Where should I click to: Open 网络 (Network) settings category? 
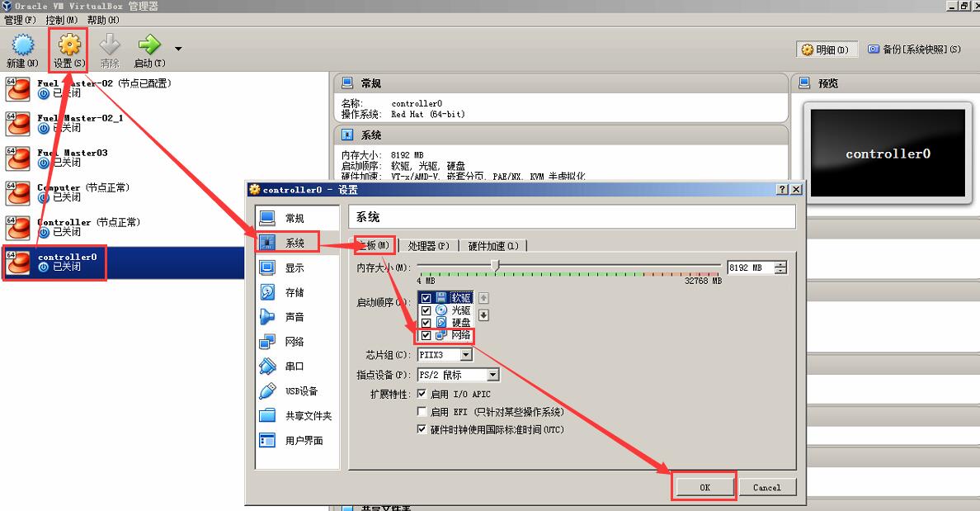(296, 342)
